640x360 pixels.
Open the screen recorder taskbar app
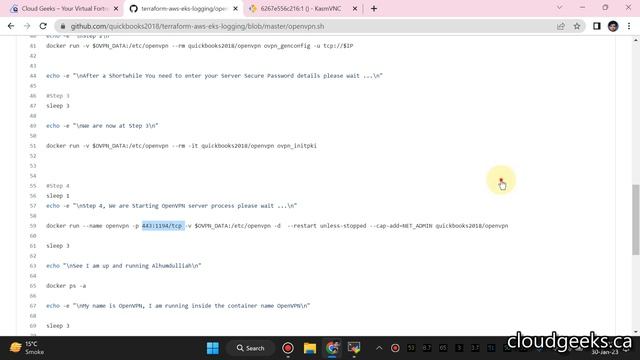[x=288, y=348]
